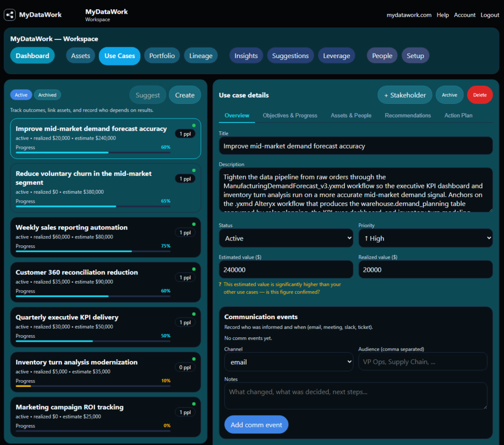
Task: Click the MyDataWork share-node logo icon
Action: [x=10, y=14]
